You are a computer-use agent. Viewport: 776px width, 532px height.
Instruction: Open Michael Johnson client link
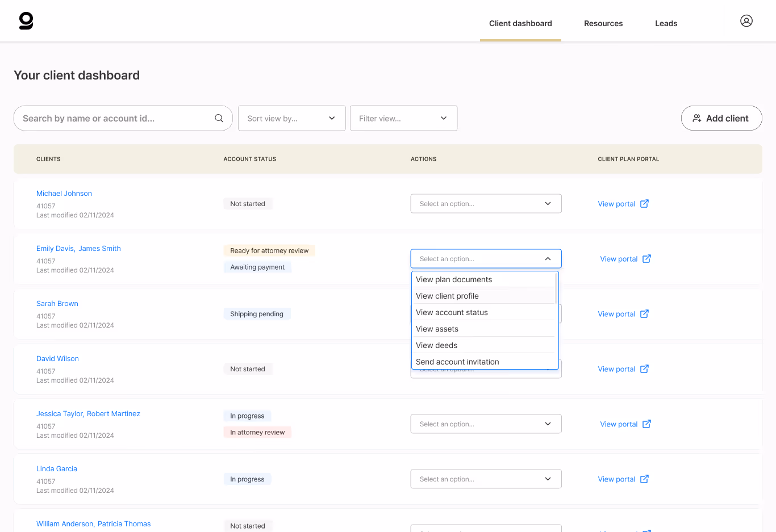click(64, 194)
